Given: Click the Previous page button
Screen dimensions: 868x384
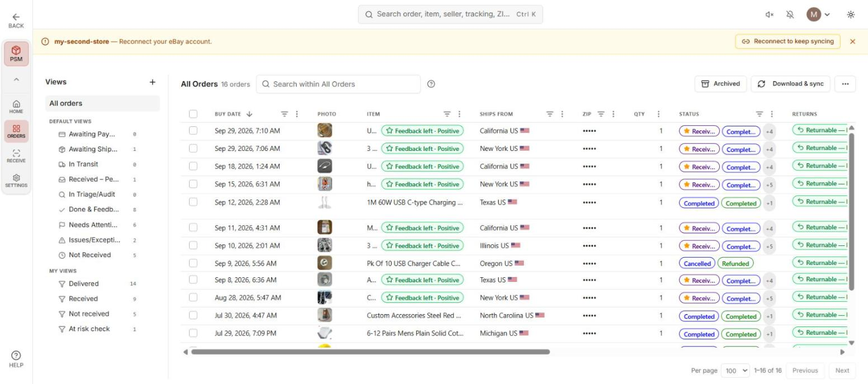Looking at the screenshot, I should tap(805, 371).
